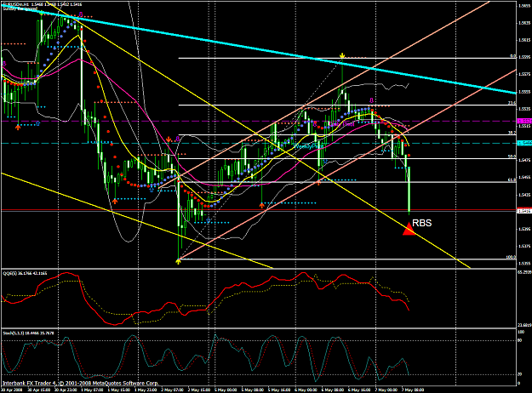Select the Fibonacci 38.2 level label

512,133
